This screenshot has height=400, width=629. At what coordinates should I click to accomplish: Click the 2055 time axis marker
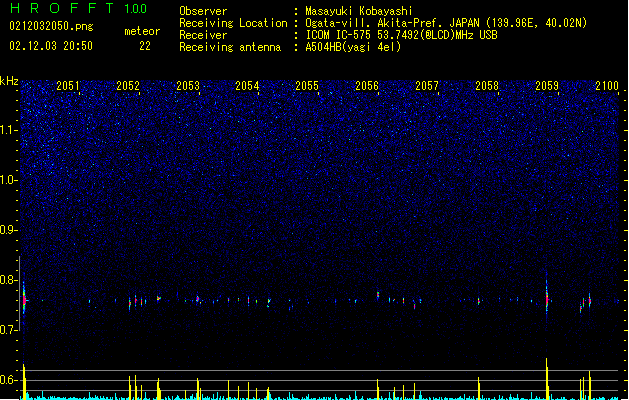307,86
